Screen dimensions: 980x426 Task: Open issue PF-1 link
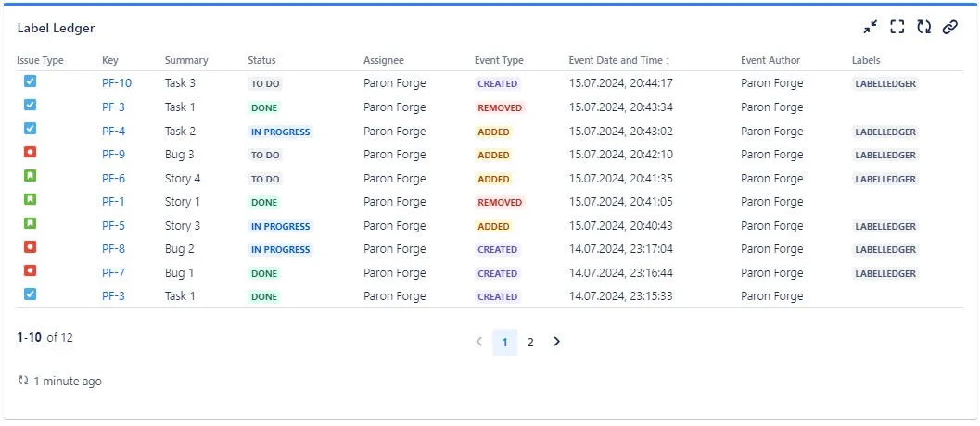click(x=113, y=202)
